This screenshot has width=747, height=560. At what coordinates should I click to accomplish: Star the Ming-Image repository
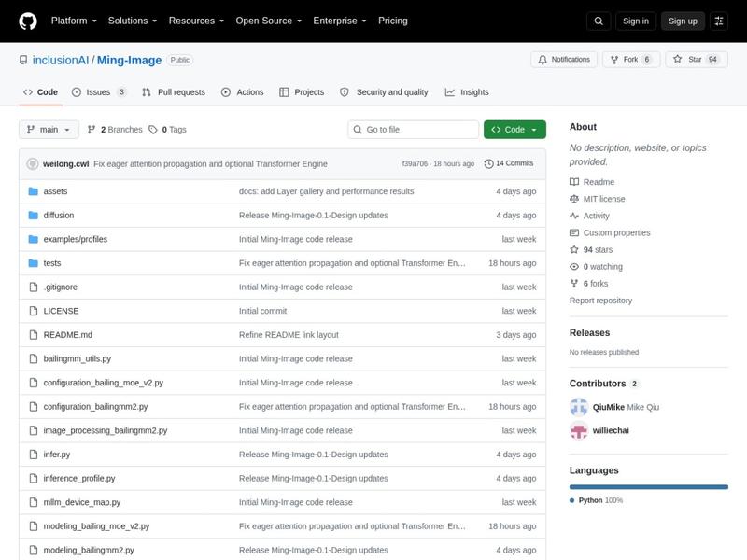coord(696,60)
